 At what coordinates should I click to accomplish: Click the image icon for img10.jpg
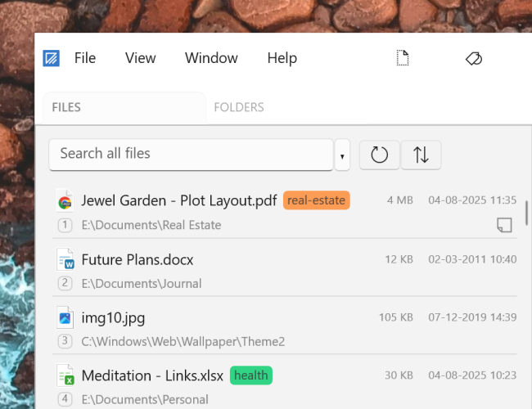(65, 317)
